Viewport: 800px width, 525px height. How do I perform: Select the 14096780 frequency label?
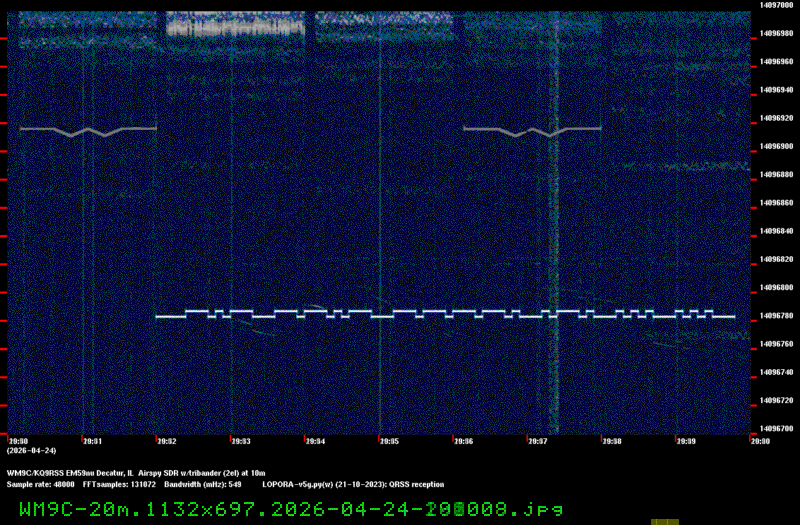point(777,316)
